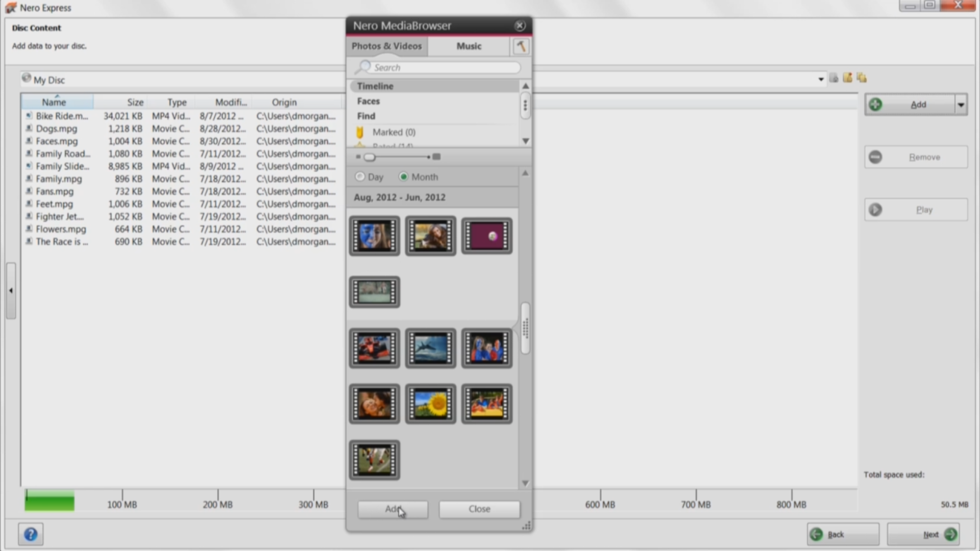Click the new folder icon with red dot

(848, 78)
